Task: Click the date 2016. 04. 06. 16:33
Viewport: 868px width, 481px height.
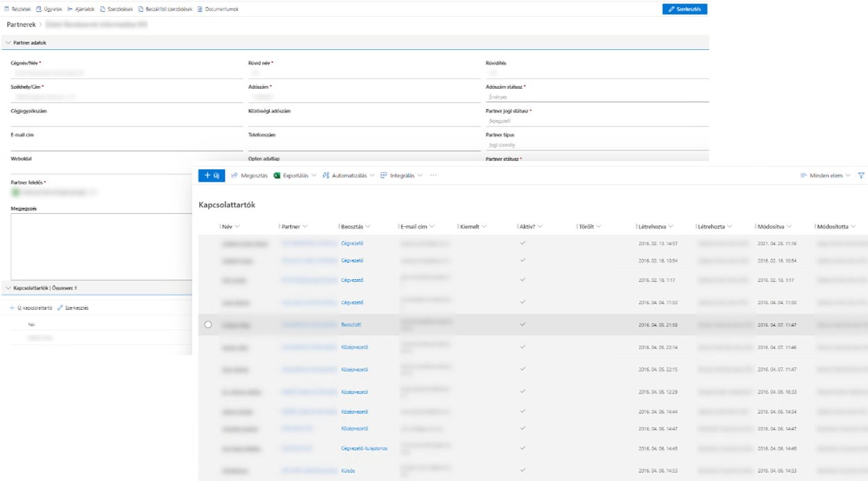Action: tap(776, 392)
